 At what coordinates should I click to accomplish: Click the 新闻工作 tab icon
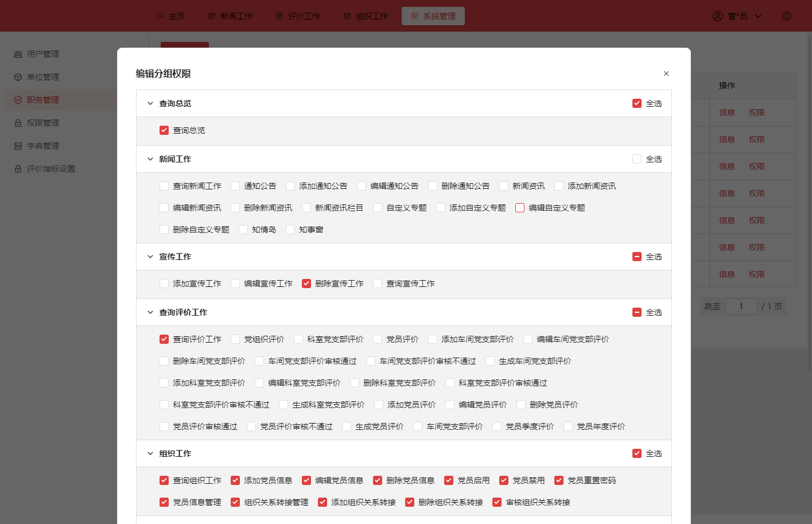pyautogui.click(x=212, y=16)
